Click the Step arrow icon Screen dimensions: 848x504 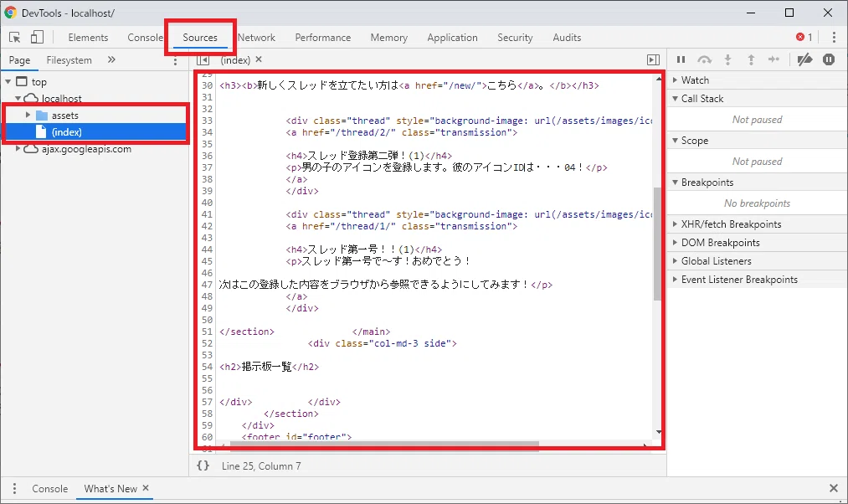point(773,59)
